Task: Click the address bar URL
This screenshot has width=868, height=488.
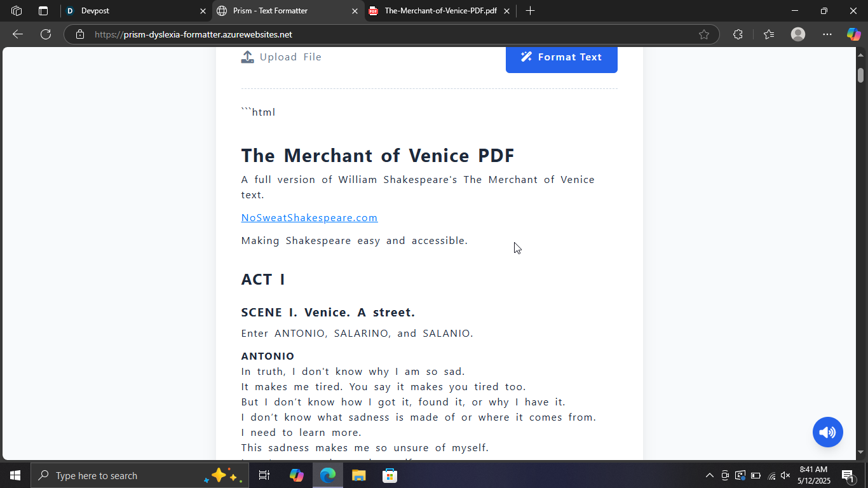Action: pyautogui.click(x=194, y=34)
